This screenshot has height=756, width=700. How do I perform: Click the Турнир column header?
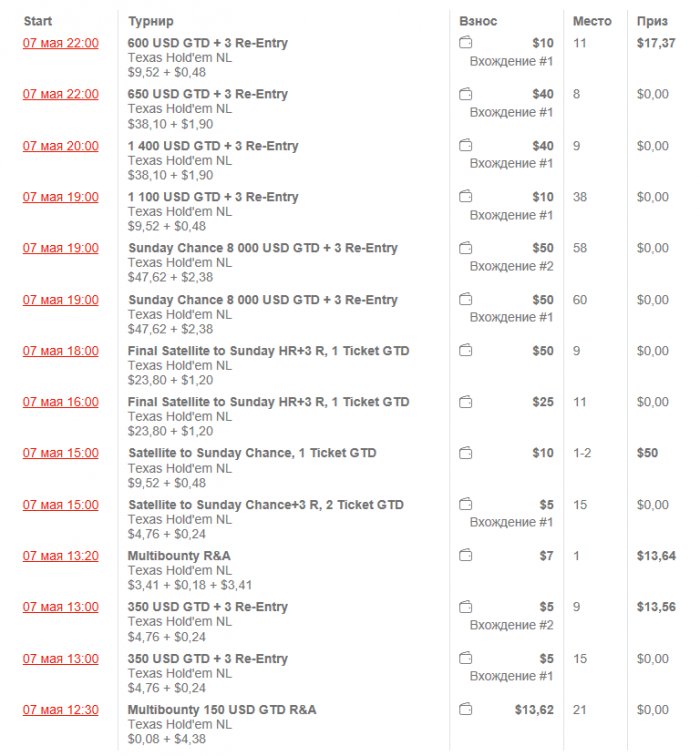pyautogui.click(x=150, y=21)
